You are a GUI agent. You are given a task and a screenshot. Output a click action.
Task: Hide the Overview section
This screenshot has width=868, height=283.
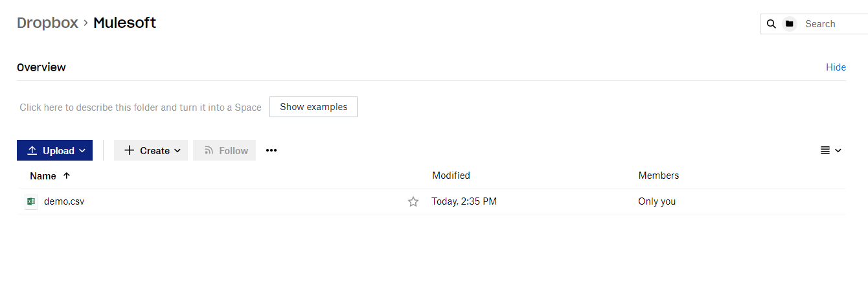836,67
